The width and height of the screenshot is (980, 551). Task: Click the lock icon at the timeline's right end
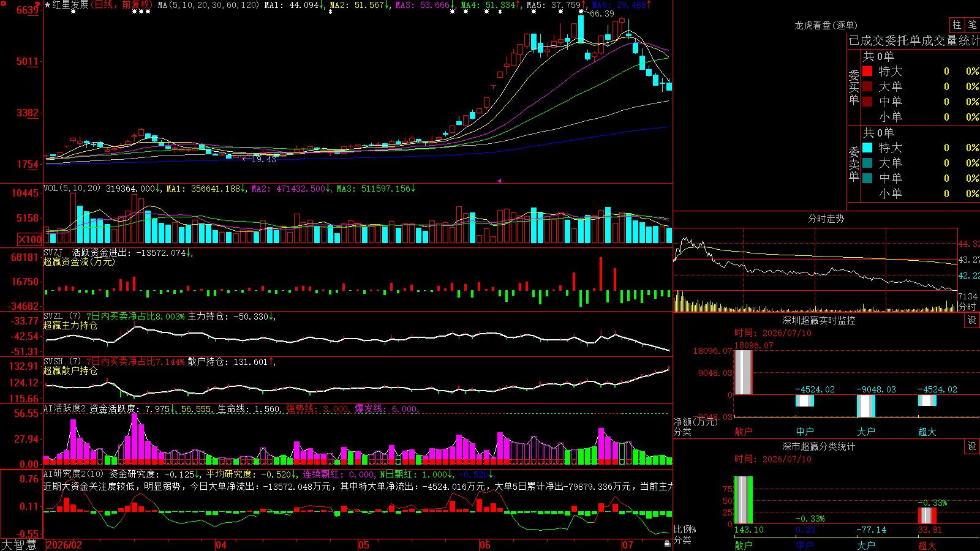[x=668, y=544]
